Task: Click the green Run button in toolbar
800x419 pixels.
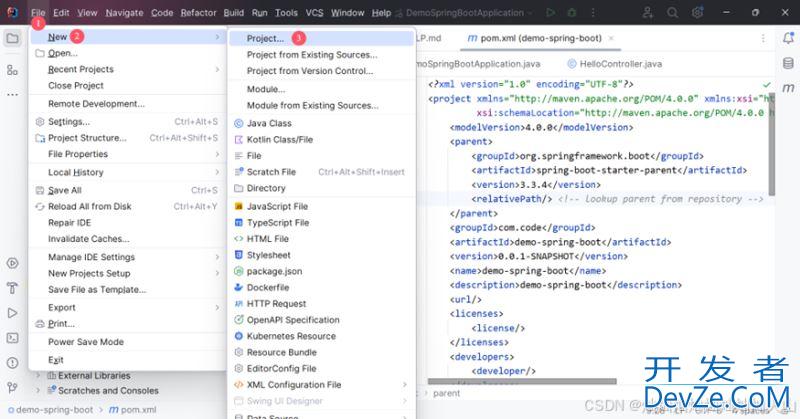Action: 550,13
